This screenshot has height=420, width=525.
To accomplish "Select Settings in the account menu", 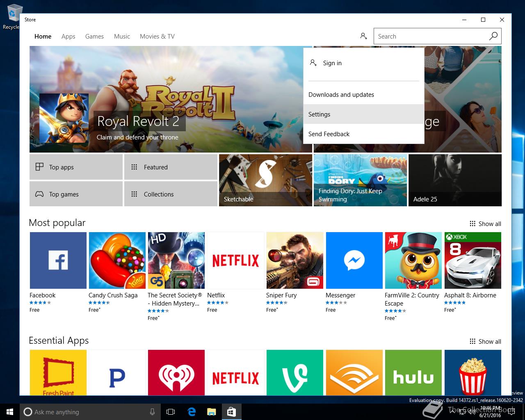I will tap(364, 114).
